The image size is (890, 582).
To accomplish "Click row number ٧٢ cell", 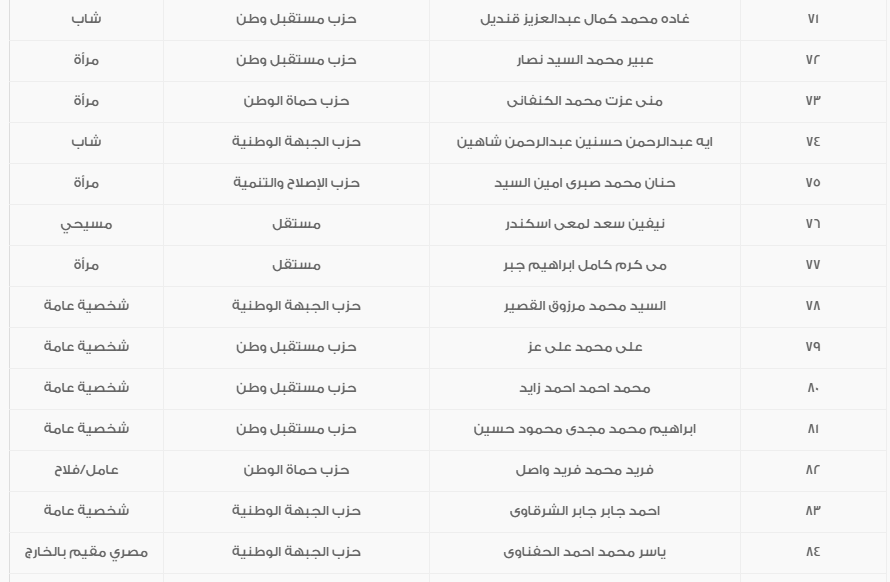I will 812,60.
